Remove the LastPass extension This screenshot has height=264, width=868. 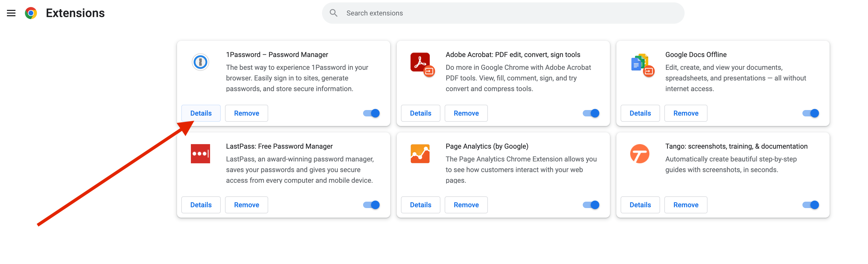tap(246, 205)
